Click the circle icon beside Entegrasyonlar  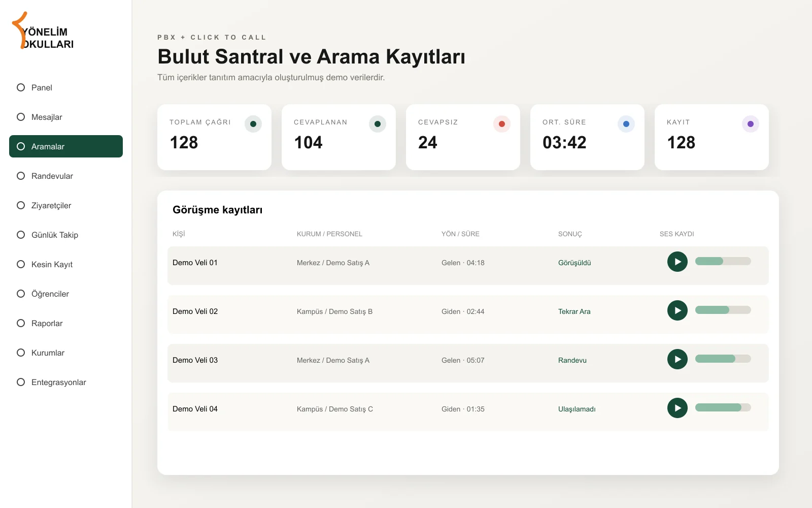point(21,382)
